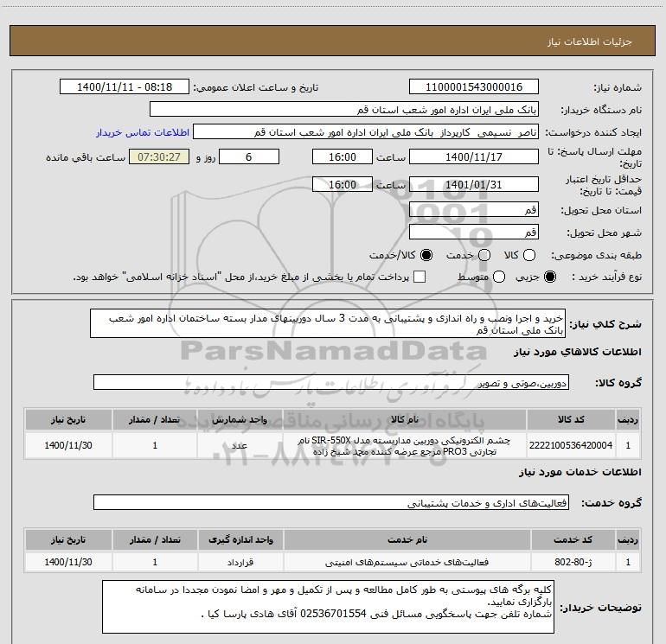Click the کد کالا column header
The height and width of the screenshot is (644, 666).
tap(571, 419)
